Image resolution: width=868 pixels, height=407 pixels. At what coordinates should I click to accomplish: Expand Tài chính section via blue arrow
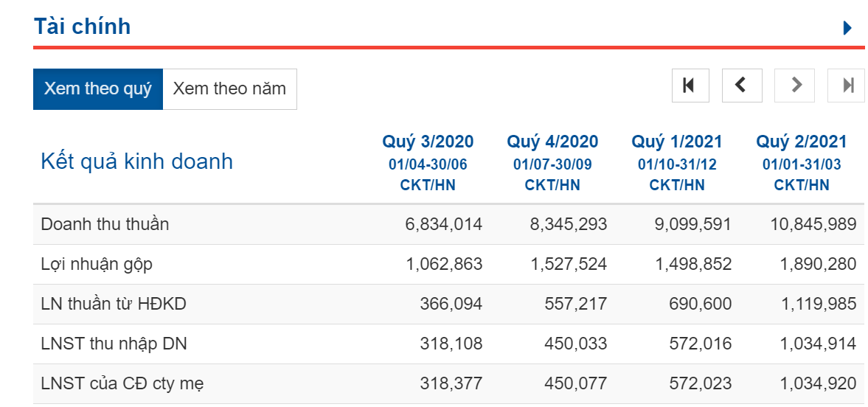847,28
